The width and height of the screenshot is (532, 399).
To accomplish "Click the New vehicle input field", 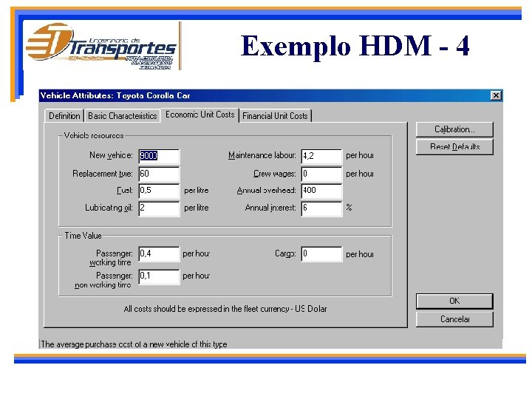I will (x=159, y=156).
